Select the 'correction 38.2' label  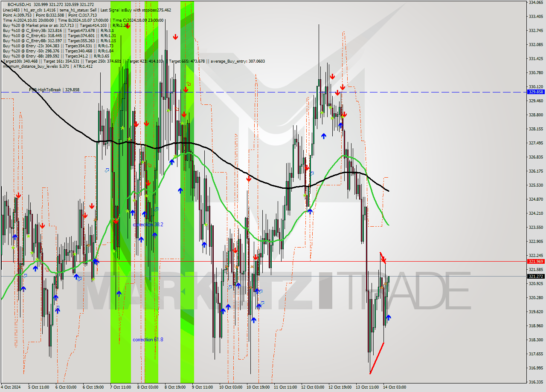point(148,225)
